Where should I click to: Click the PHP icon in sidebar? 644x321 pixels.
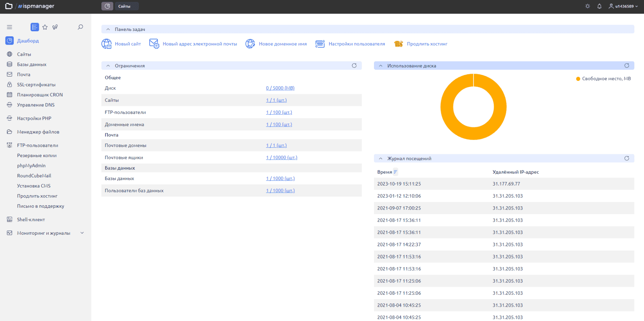[10, 118]
